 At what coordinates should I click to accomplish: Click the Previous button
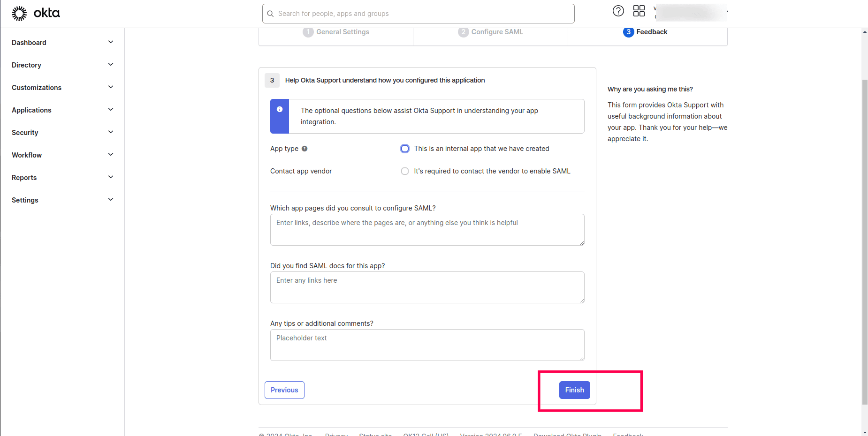284,390
